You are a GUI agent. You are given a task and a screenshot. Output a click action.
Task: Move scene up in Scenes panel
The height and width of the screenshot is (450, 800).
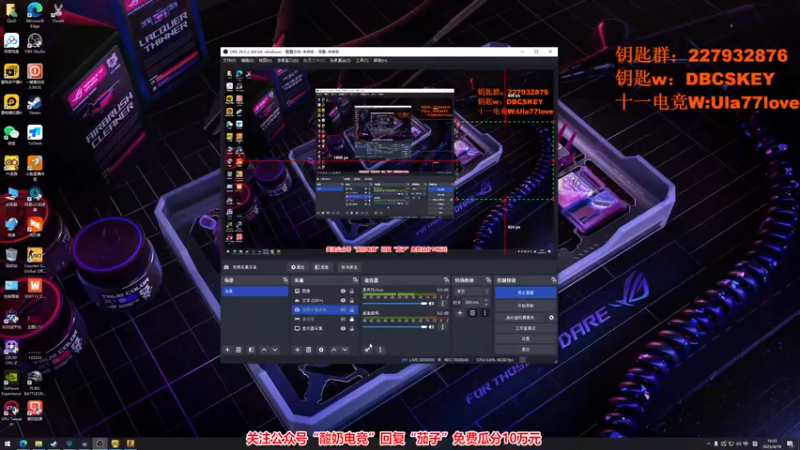pyautogui.click(x=264, y=349)
